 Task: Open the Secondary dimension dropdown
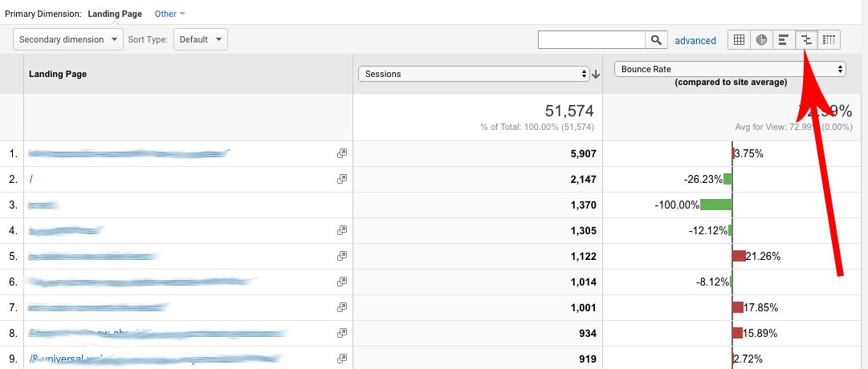click(68, 39)
